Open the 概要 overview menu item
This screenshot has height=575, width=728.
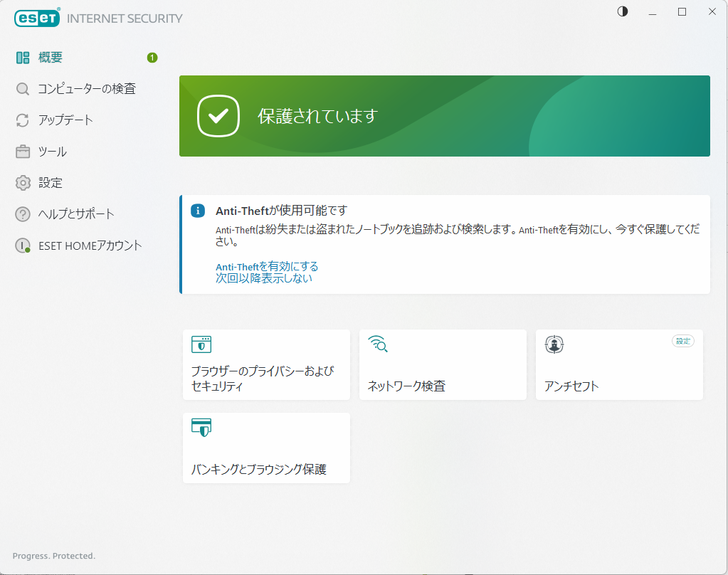tap(51, 58)
